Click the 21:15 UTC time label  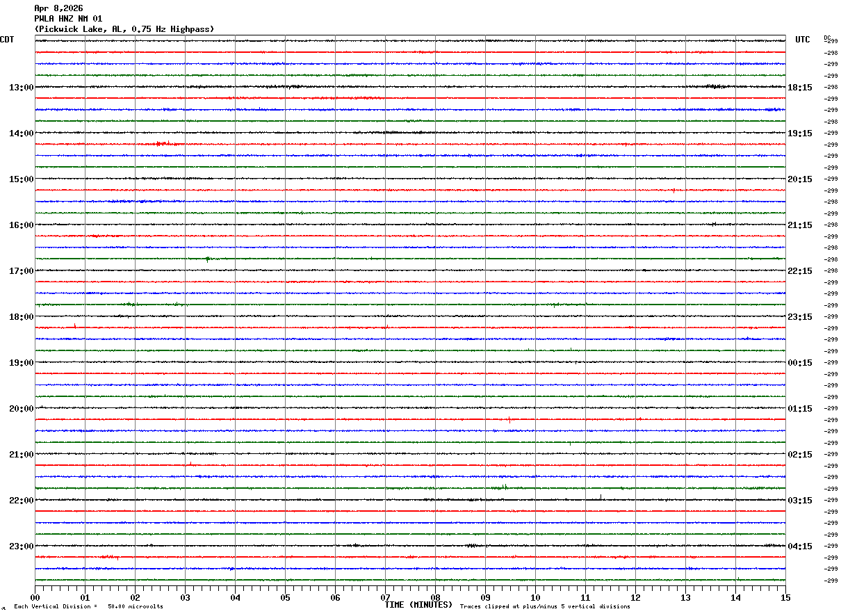pyautogui.click(x=799, y=225)
